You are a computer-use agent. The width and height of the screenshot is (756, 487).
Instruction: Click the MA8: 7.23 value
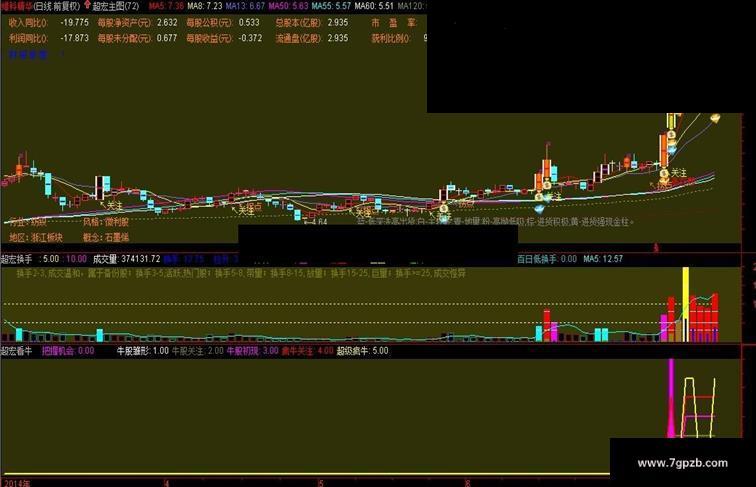[x=205, y=6]
